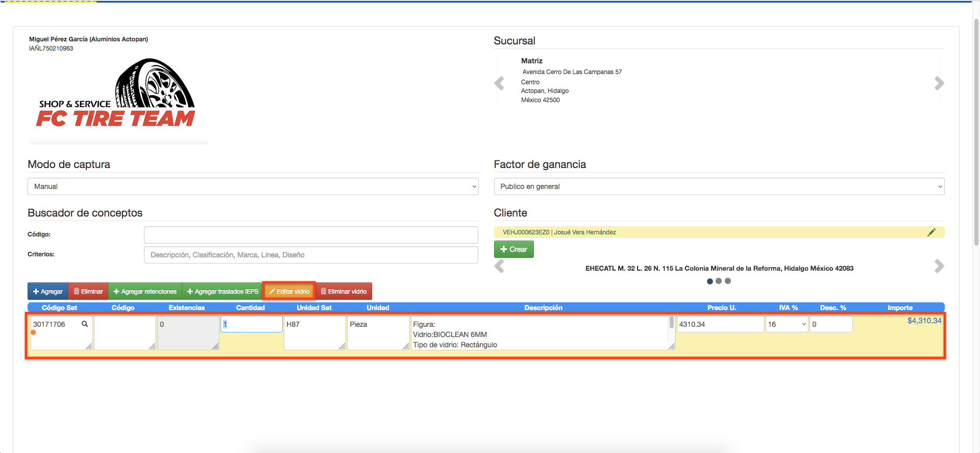Select the third address carousel dot
Screen dimensions: 980x453
[x=728, y=281]
